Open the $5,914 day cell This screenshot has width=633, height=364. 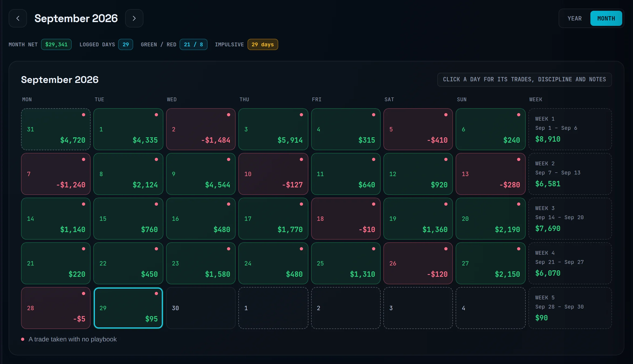tap(273, 129)
